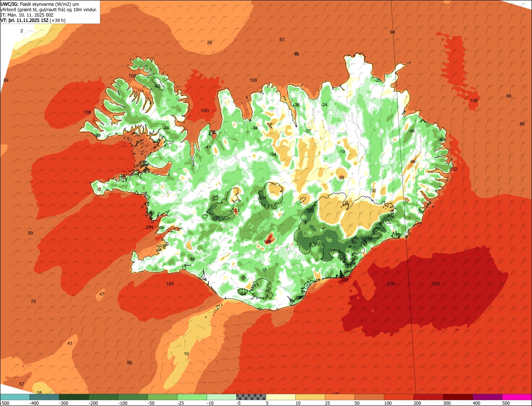Click the value 47 in the southwest ocean

102,294
